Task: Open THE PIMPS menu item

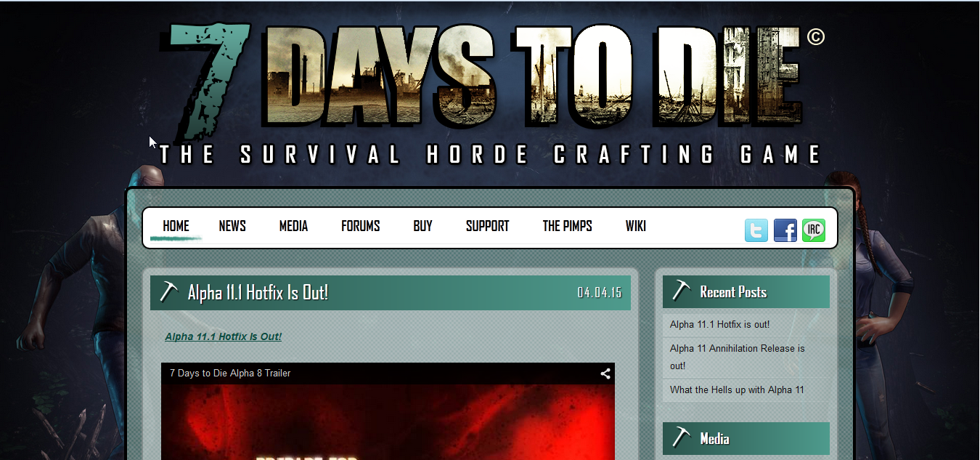Action: point(567,226)
